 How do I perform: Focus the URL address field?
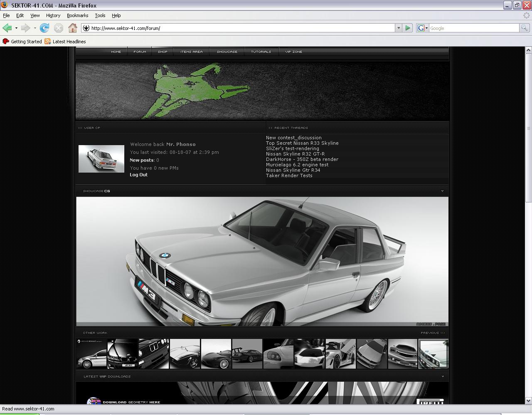click(x=242, y=28)
